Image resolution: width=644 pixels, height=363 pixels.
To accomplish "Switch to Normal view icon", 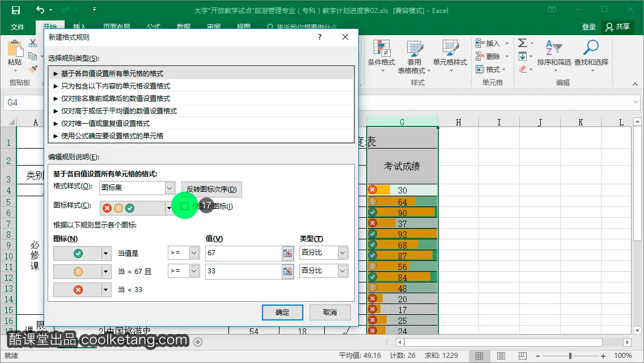I will tap(479, 356).
